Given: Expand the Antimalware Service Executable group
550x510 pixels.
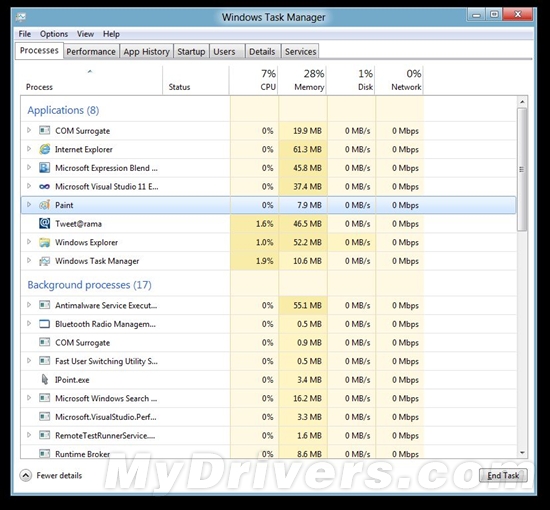Looking at the screenshot, I should click(29, 305).
